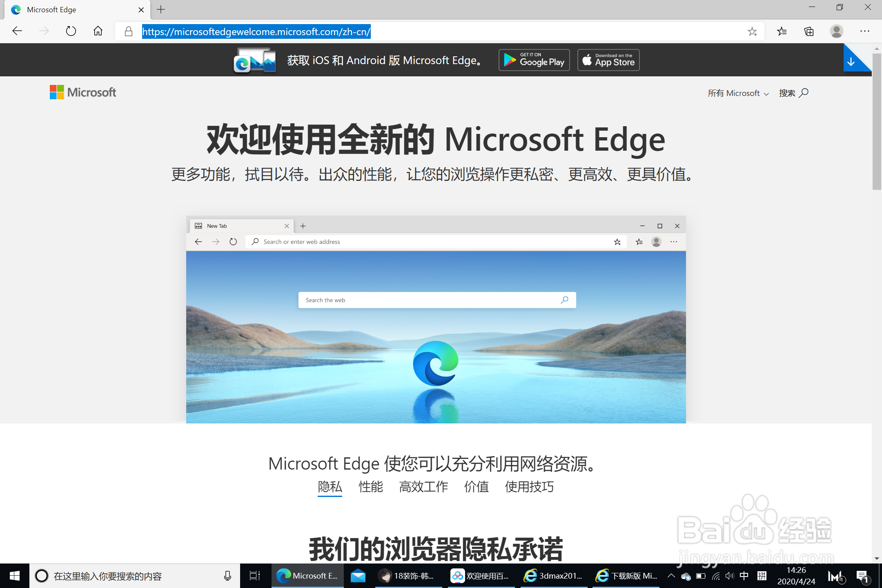
Task: Click the site lock icon
Action: point(128,31)
